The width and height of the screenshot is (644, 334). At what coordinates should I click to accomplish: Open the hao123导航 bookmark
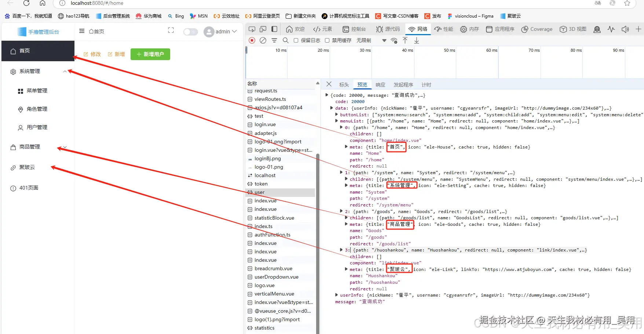tap(74, 16)
